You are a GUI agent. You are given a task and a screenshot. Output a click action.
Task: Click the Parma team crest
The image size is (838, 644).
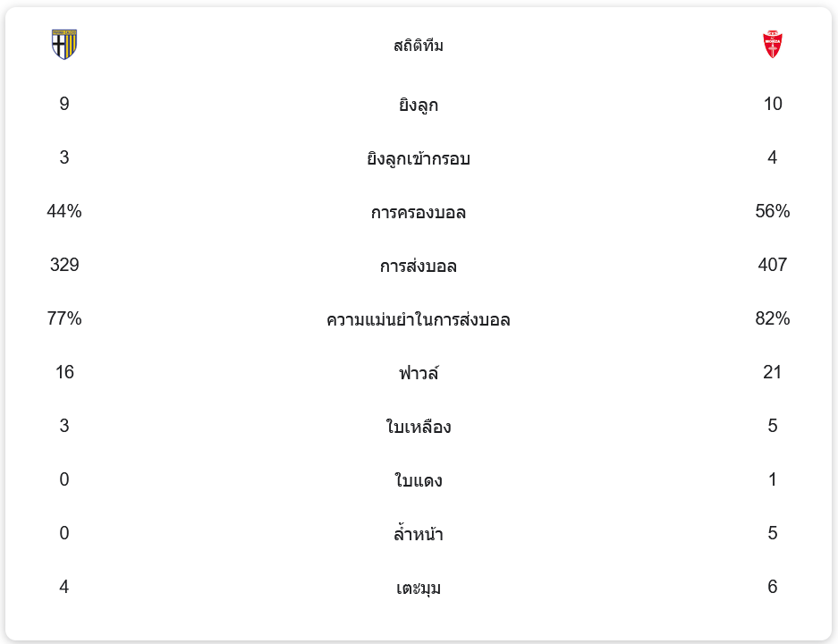[x=64, y=45]
